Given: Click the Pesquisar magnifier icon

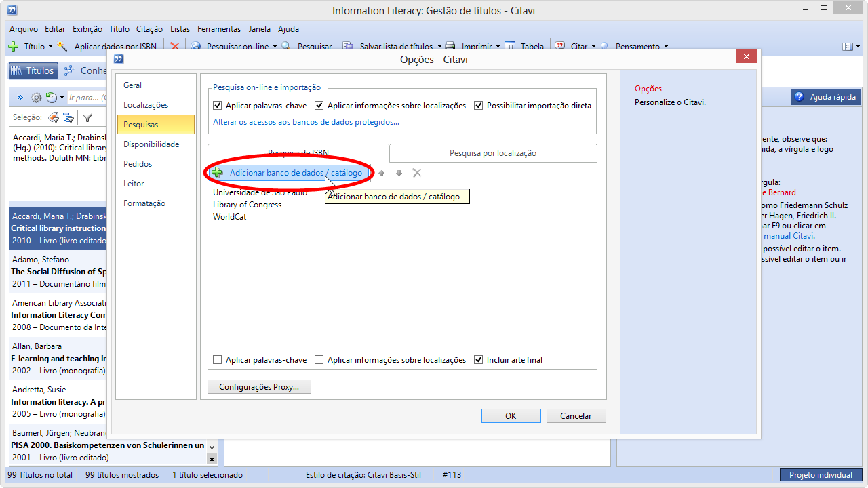Looking at the screenshot, I should point(286,47).
